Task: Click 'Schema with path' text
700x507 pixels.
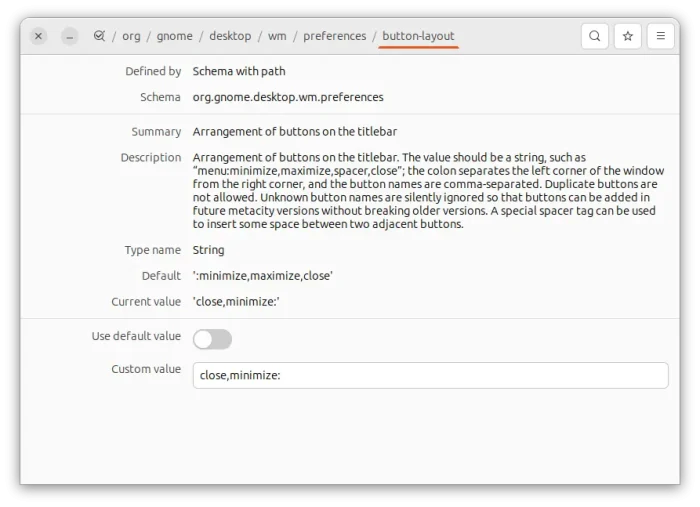Action: 239,71
